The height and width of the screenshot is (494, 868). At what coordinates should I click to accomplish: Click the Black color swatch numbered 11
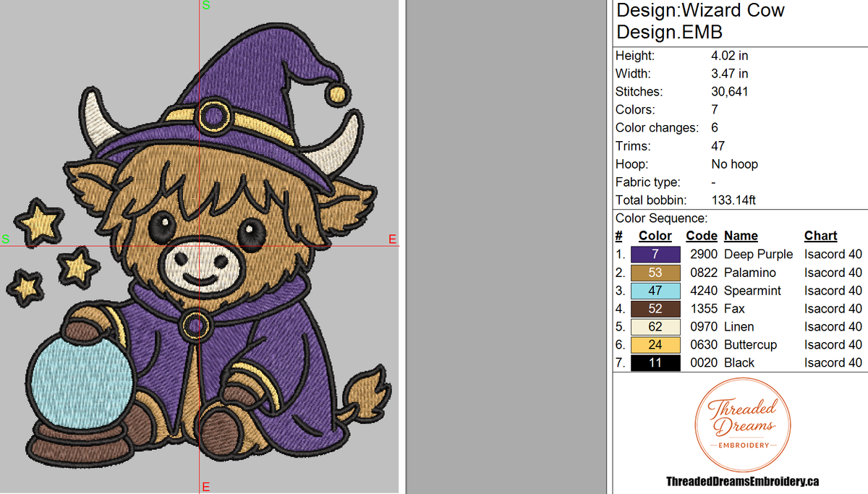(x=655, y=363)
